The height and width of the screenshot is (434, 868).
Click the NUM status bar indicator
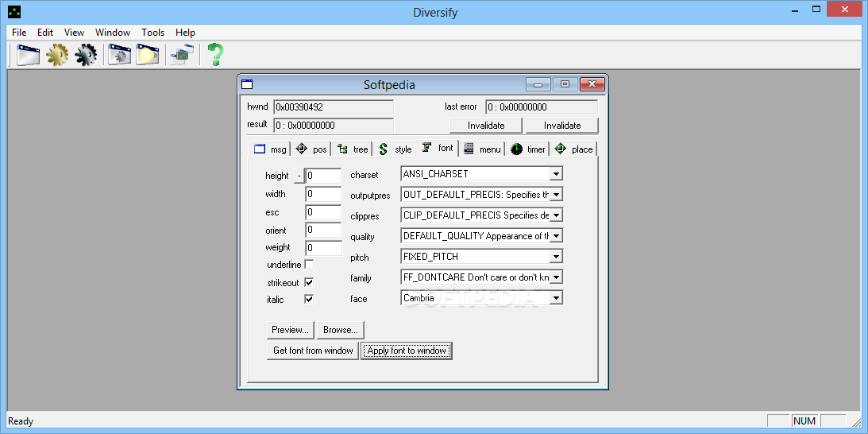point(805,421)
